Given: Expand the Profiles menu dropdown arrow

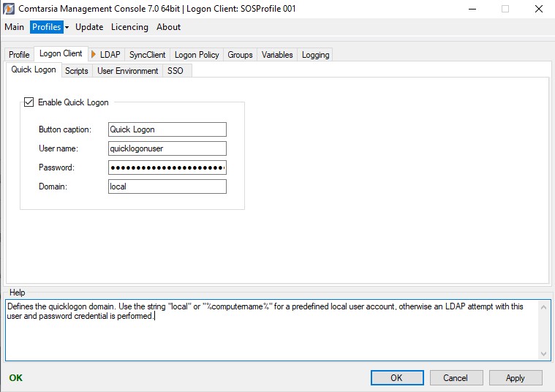Looking at the screenshot, I should [x=67, y=27].
